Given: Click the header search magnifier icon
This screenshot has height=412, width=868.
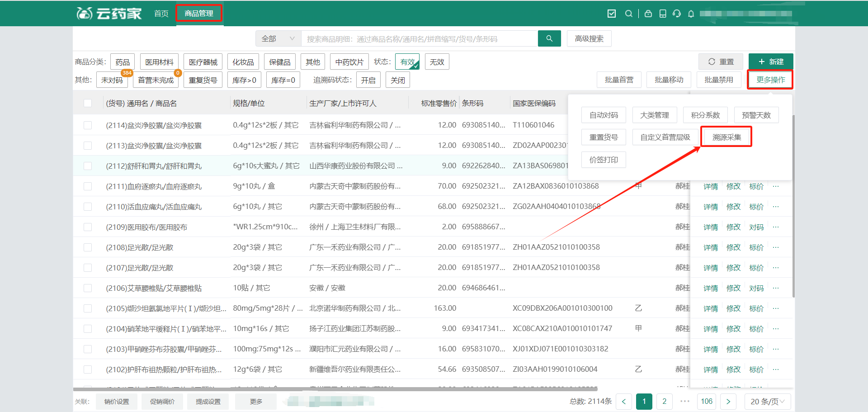Looking at the screenshot, I should (628, 14).
